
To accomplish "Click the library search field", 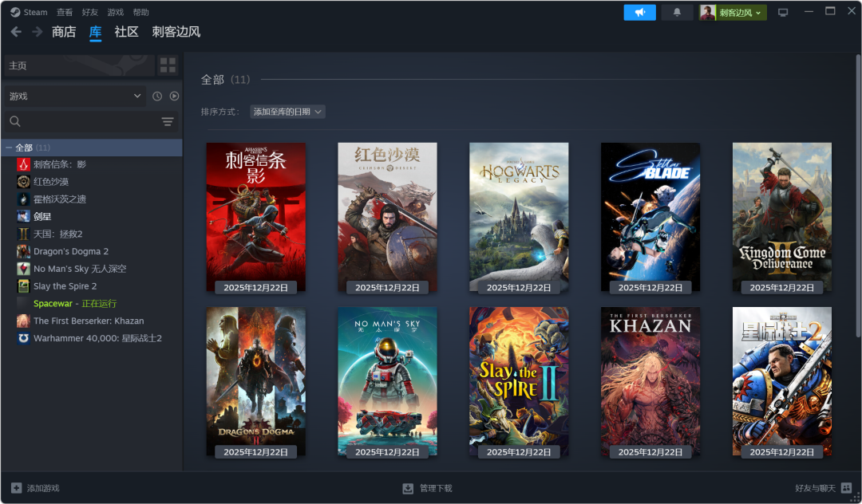I will click(x=81, y=121).
